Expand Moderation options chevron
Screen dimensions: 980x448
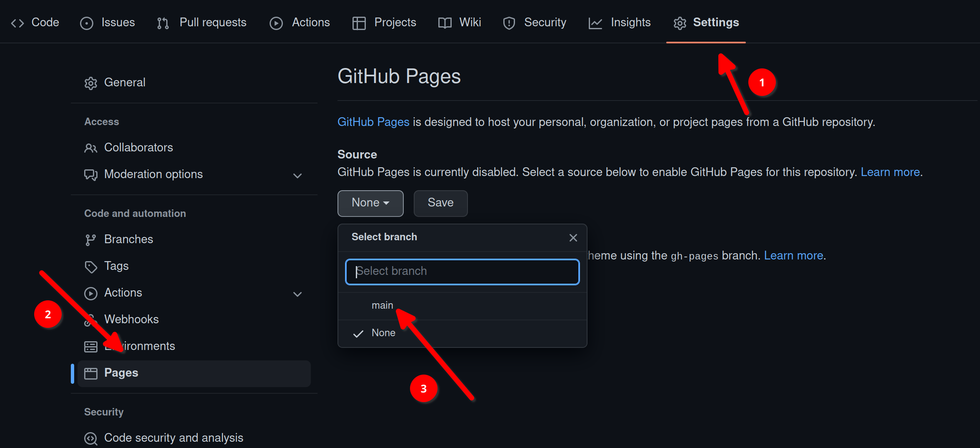coord(297,176)
